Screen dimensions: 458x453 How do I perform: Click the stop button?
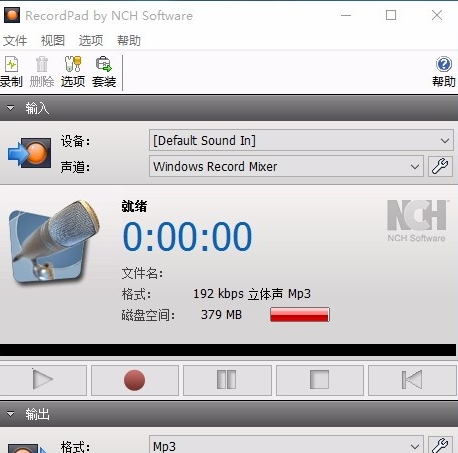(x=320, y=380)
